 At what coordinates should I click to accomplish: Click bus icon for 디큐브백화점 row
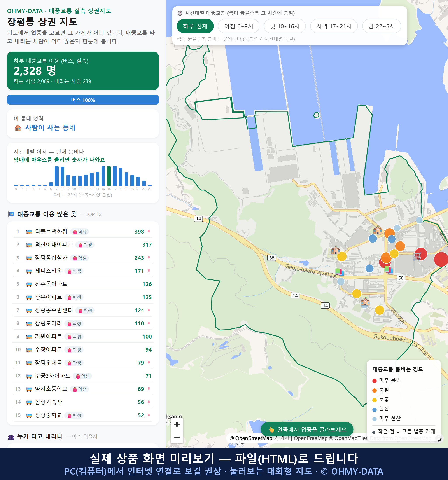click(x=29, y=232)
